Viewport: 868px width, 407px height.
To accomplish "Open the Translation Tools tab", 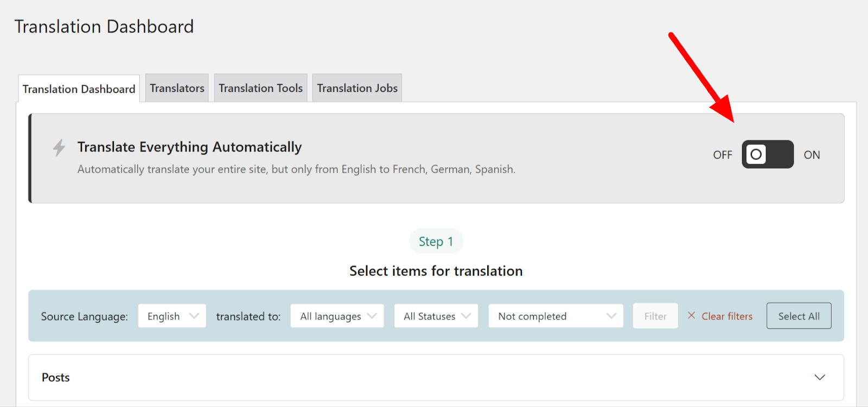I will coord(260,88).
